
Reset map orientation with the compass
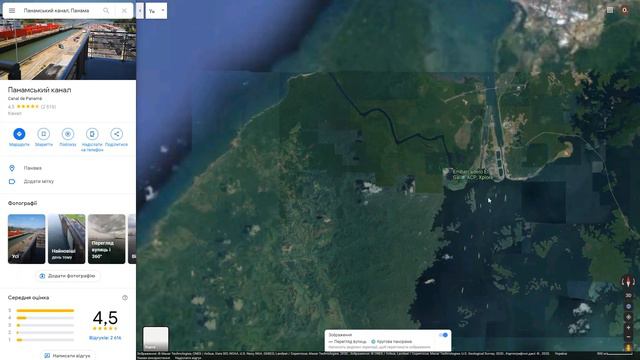(628, 282)
